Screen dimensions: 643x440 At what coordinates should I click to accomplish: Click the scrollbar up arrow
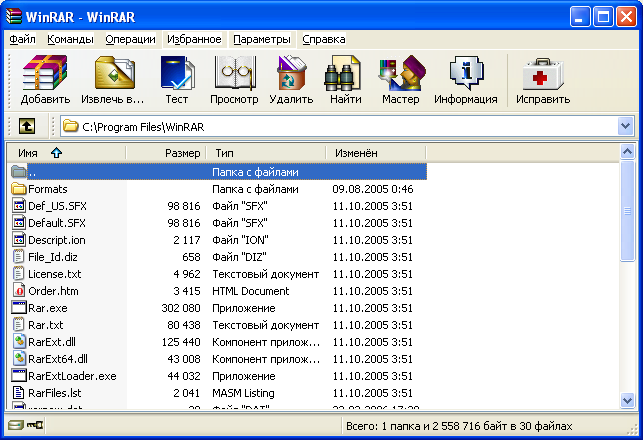(627, 152)
